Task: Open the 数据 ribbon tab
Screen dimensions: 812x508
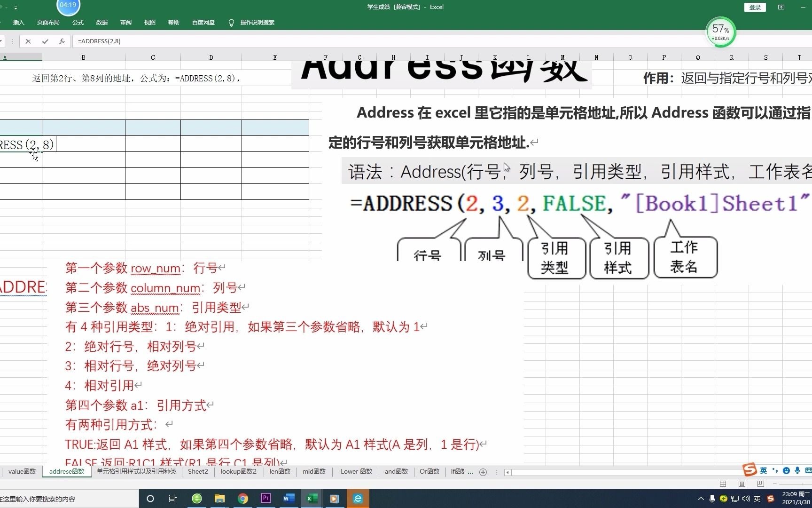Action: click(x=101, y=23)
